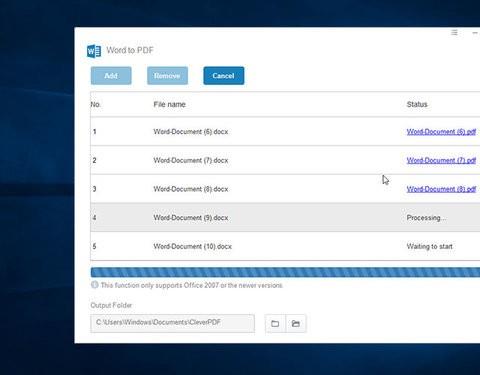
Task: Open the converted Word-Document (8).pdf link
Action: coord(441,189)
